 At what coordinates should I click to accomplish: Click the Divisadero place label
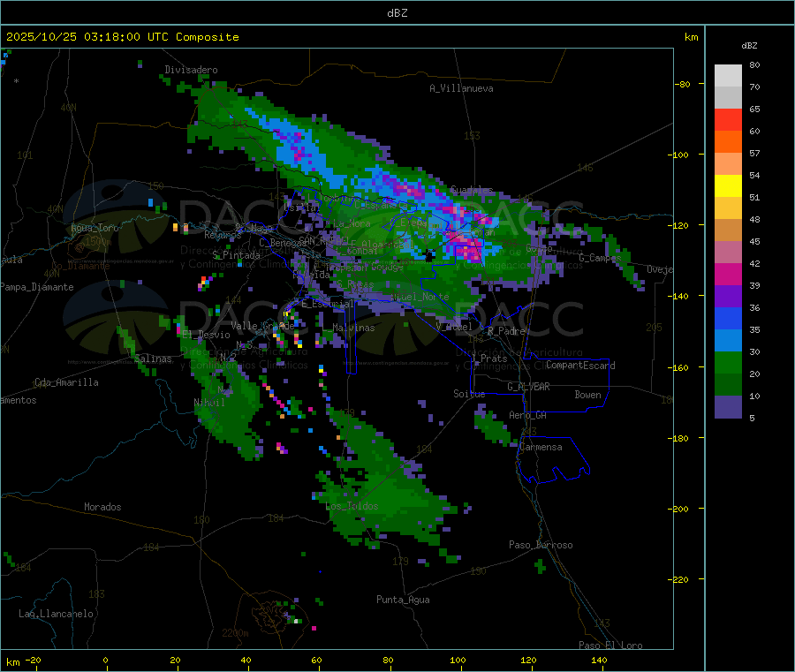[191, 70]
